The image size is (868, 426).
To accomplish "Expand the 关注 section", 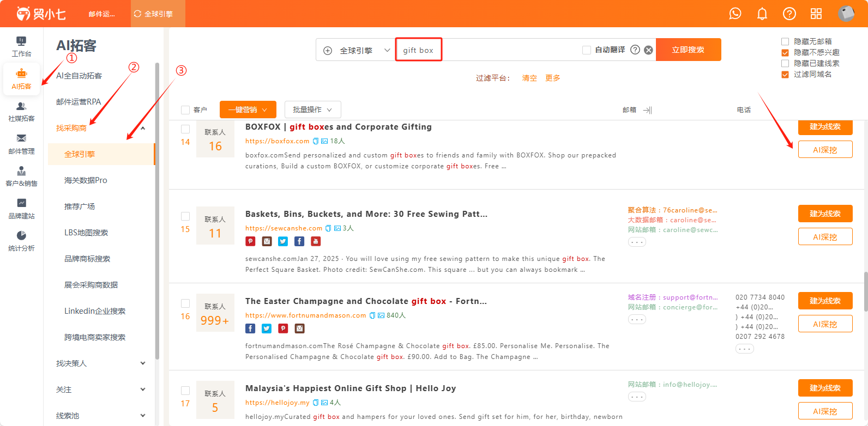I will [143, 390].
